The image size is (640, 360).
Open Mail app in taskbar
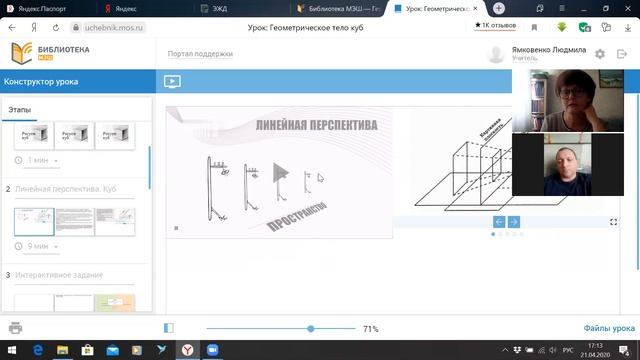coord(112,350)
